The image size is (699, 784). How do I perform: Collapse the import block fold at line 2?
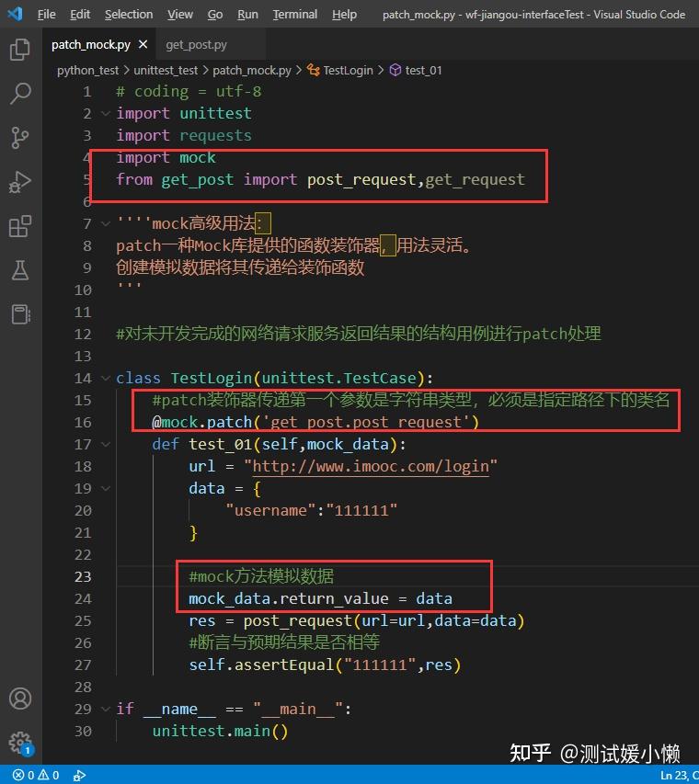coord(106,114)
